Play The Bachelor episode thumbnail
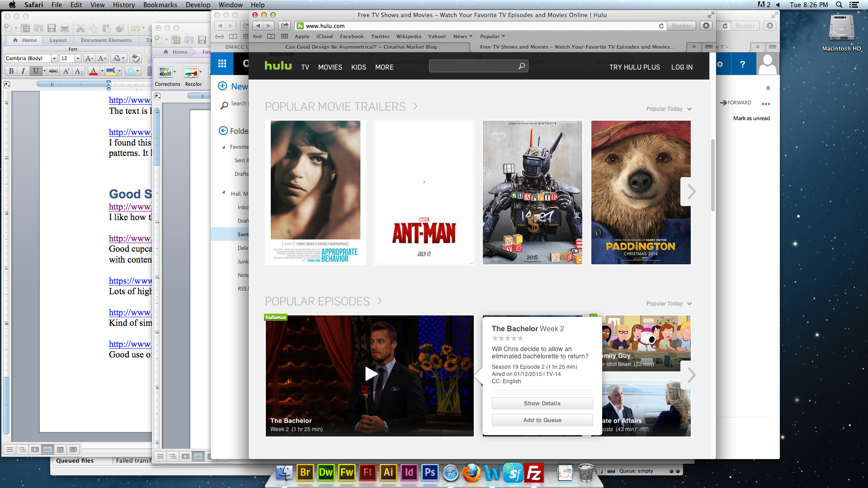Screen dimensions: 868x488 pyautogui.click(x=370, y=374)
